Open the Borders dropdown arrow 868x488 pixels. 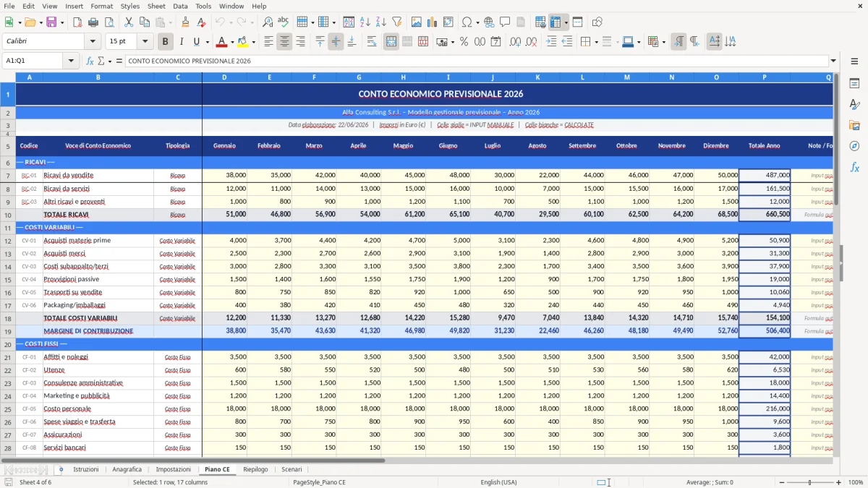(x=597, y=42)
